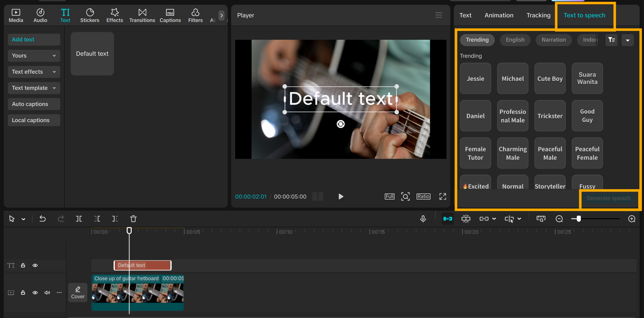The height and width of the screenshot is (318, 644).
Task: Open the Media panel
Action: pyautogui.click(x=16, y=15)
